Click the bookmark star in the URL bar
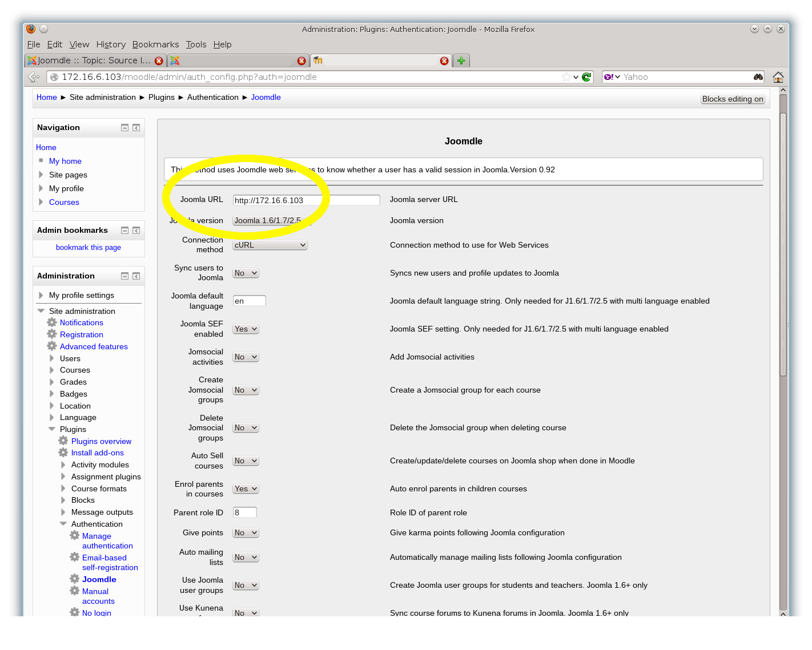This screenshot has height=650, width=812. click(x=566, y=77)
